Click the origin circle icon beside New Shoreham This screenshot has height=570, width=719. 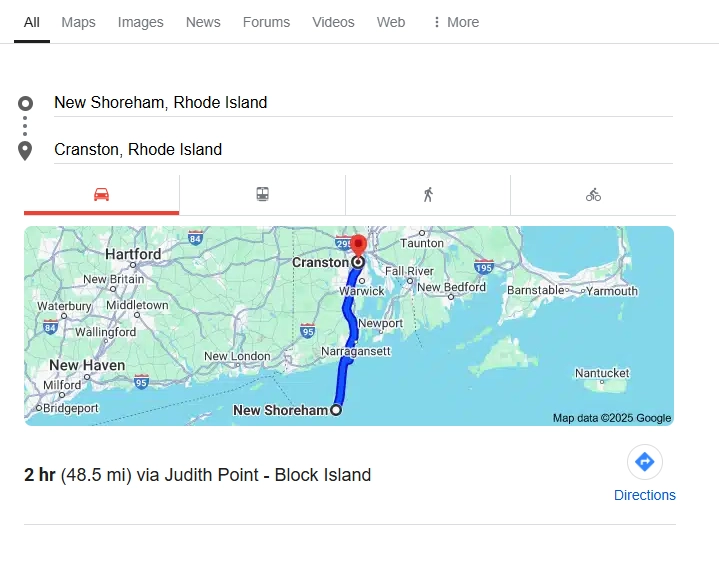26,103
